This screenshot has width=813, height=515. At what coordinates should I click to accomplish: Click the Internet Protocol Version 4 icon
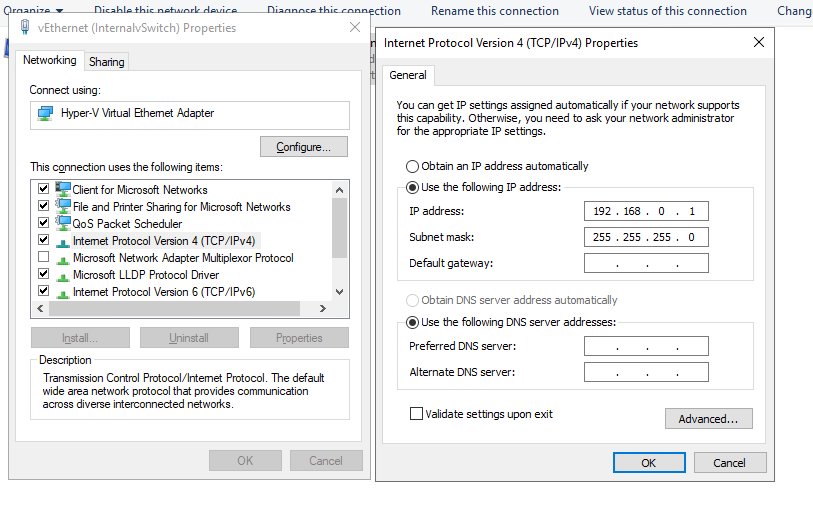click(63, 242)
